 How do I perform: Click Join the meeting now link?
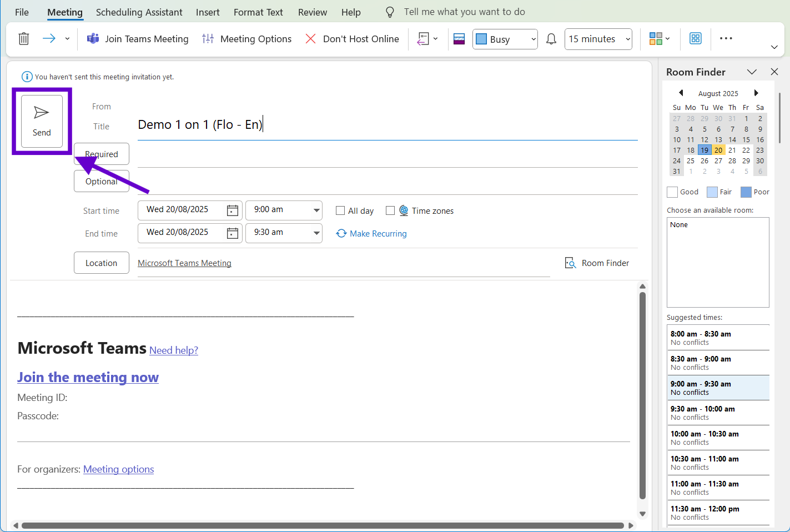pos(88,377)
